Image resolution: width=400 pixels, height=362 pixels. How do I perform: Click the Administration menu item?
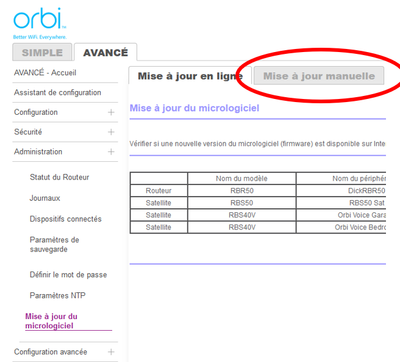pos(38,152)
